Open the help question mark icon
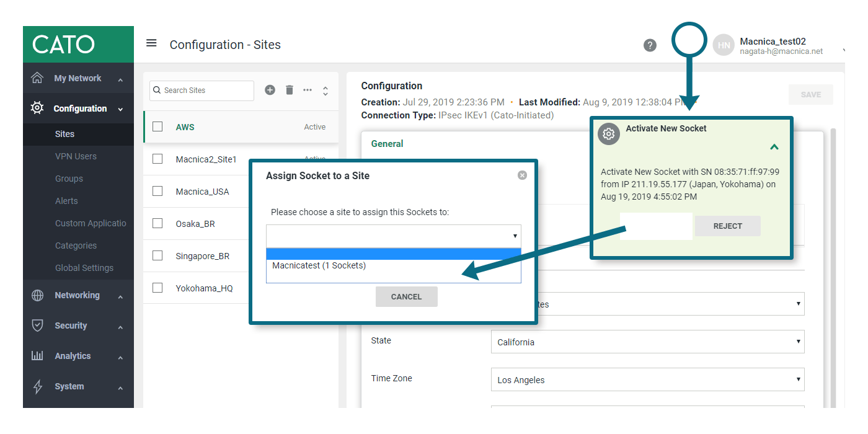The height and width of the screenshot is (434, 868). (x=650, y=45)
